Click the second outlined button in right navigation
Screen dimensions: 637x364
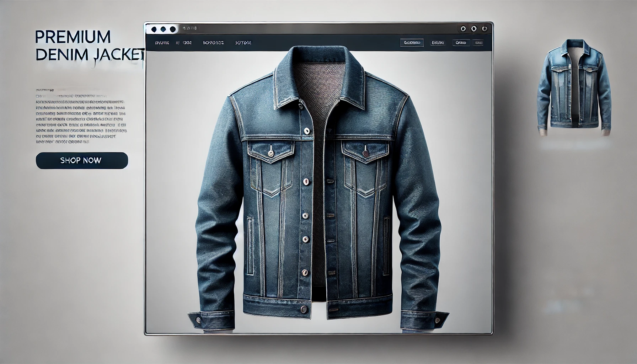pyautogui.click(x=438, y=43)
